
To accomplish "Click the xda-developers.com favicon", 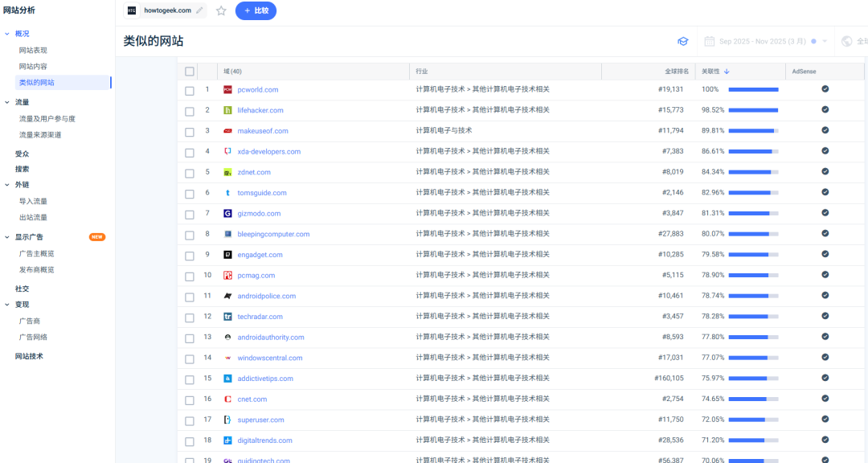I will [x=227, y=151].
